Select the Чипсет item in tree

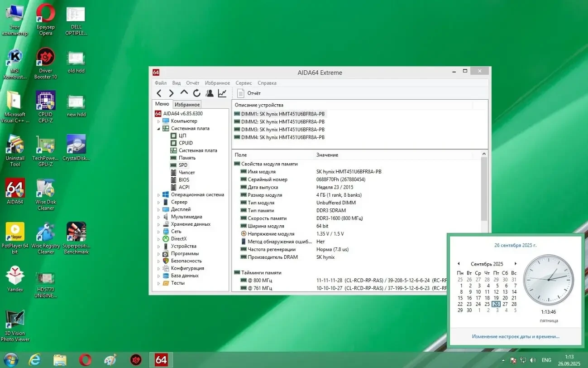(186, 173)
